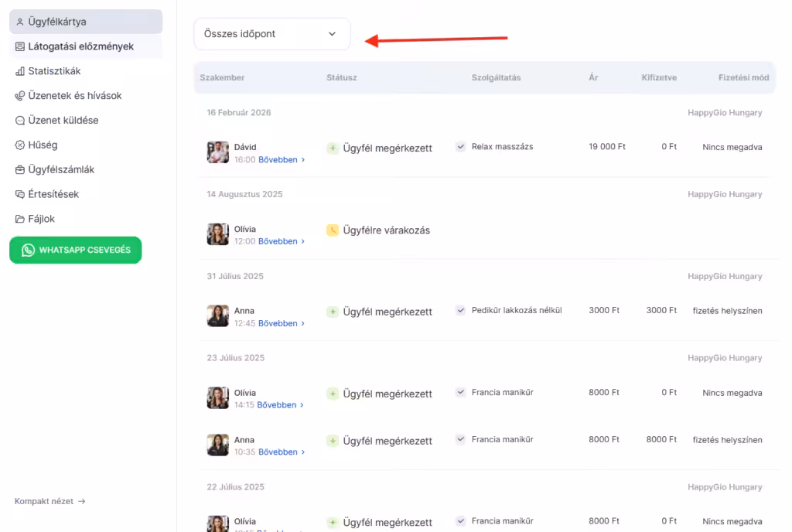The image size is (792, 532).
Task: Open Értesítések in the sidebar
Action: point(53,195)
